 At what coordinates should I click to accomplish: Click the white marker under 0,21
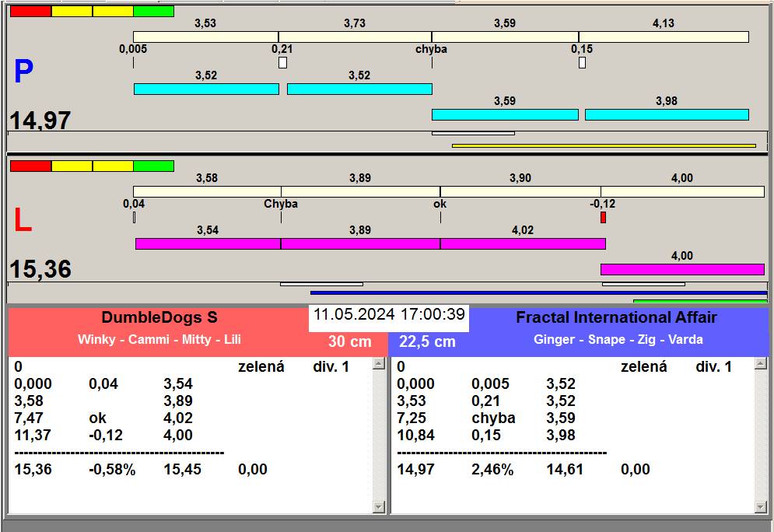[x=282, y=63]
